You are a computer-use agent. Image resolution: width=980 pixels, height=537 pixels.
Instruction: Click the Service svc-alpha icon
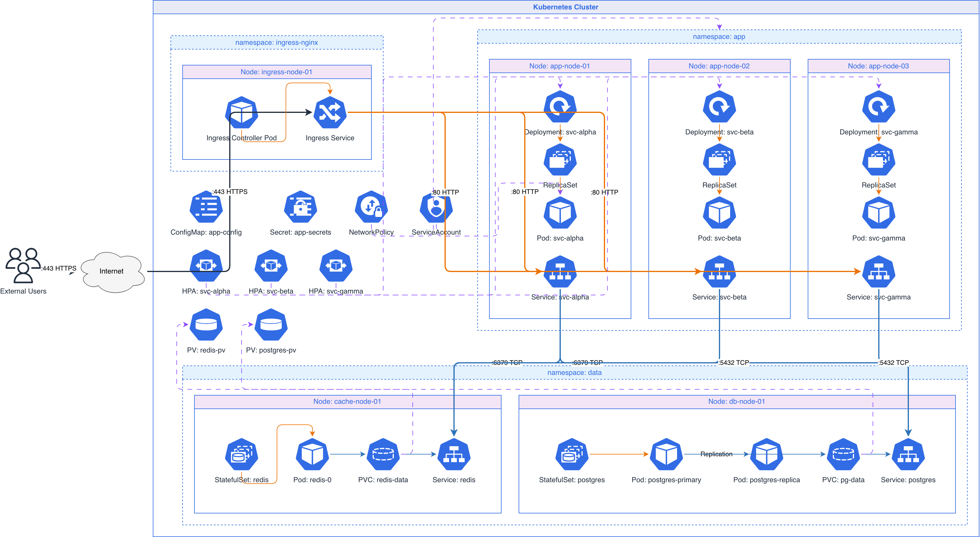560,271
